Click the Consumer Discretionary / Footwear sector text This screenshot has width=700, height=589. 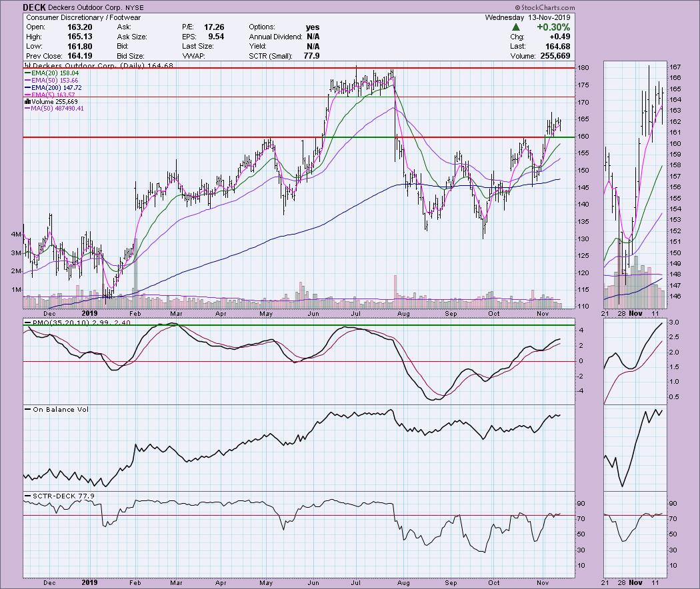tap(83, 17)
